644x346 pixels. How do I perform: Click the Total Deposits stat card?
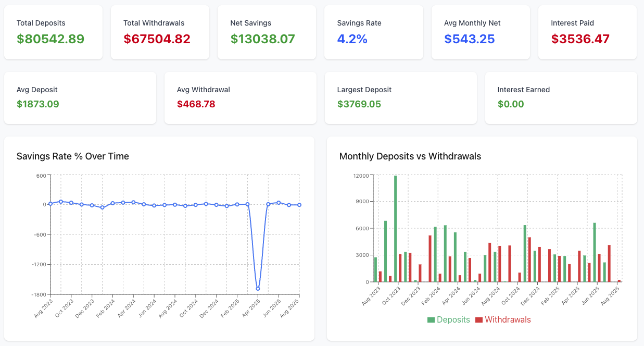point(53,32)
